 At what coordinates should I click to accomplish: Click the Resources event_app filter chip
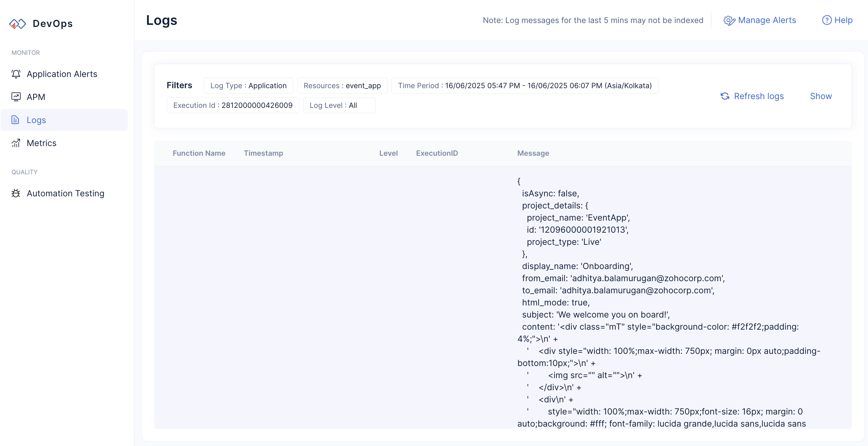(x=342, y=85)
